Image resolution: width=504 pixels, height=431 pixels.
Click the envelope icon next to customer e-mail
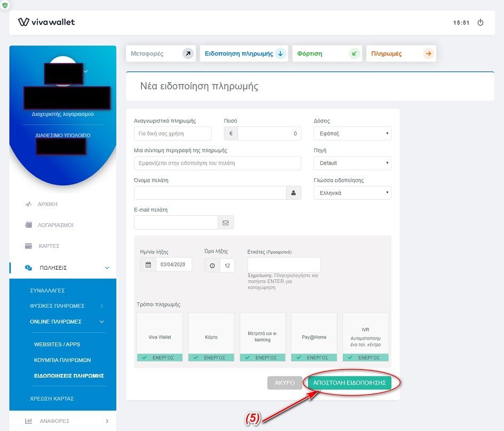click(x=225, y=223)
